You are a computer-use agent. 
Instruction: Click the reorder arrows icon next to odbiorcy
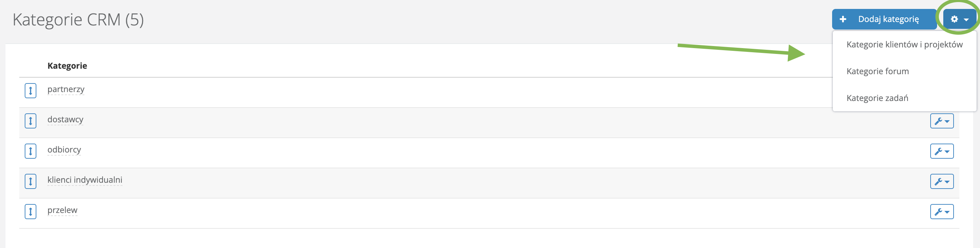[31, 151]
